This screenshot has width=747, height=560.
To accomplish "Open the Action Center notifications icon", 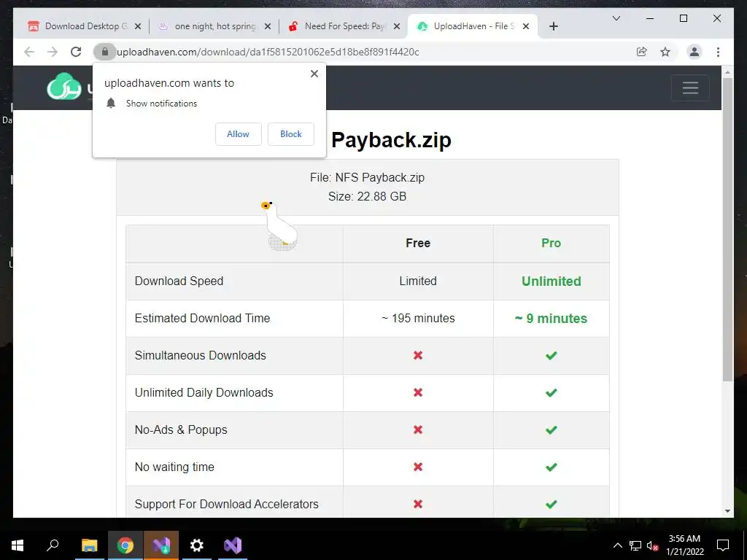I will (723, 545).
